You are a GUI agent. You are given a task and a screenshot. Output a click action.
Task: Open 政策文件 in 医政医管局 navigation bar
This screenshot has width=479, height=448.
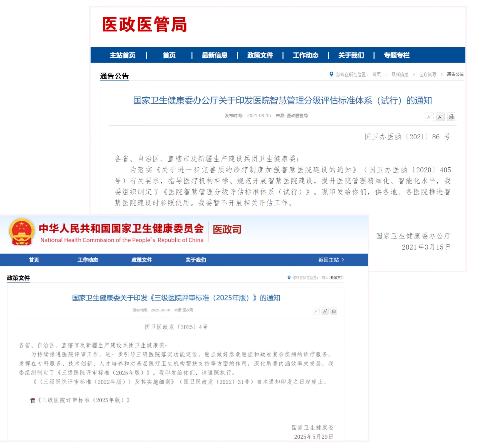[260, 55]
